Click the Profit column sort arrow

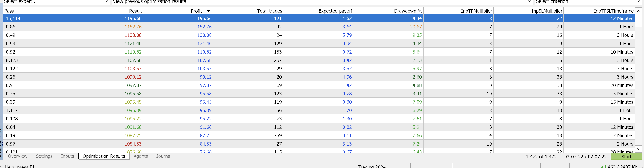pyautogui.click(x=208, y=11)
